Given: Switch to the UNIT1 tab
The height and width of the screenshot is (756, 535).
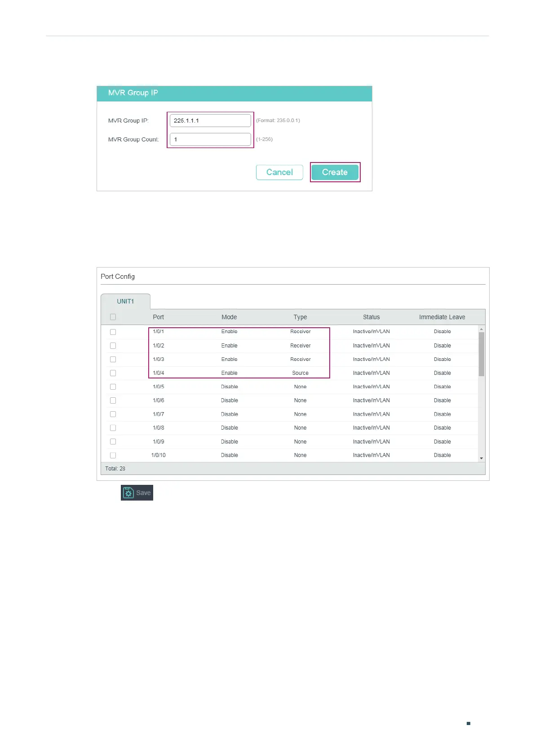Looking at the screenshot, I should (x=125, y=301).
